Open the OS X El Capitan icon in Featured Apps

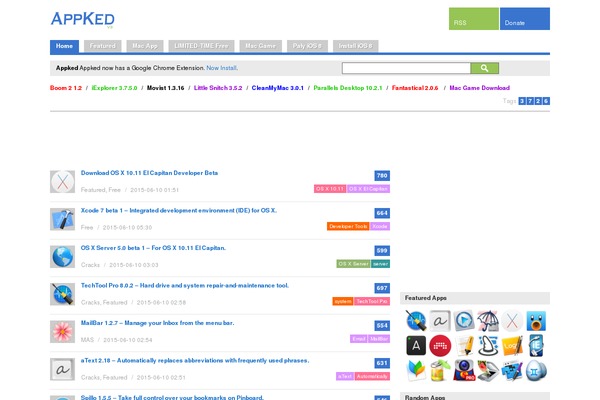(x=512, y=320)
